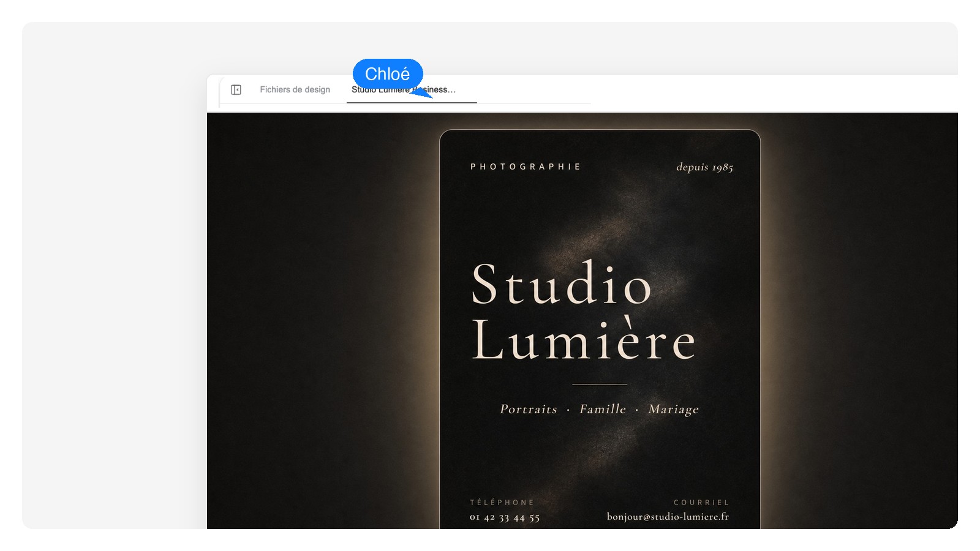Screen dimensions: 980x551
Task: Select the COURRIEL label
Action: point(701,503)
